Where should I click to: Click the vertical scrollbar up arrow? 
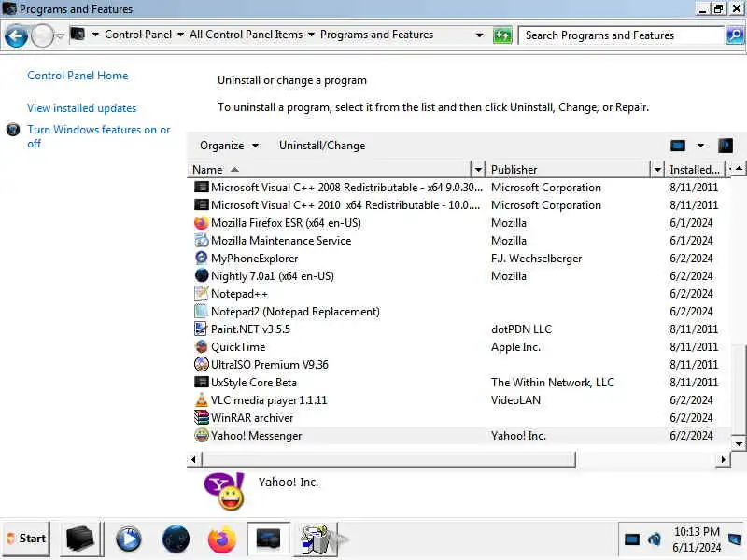pos(739,169)
